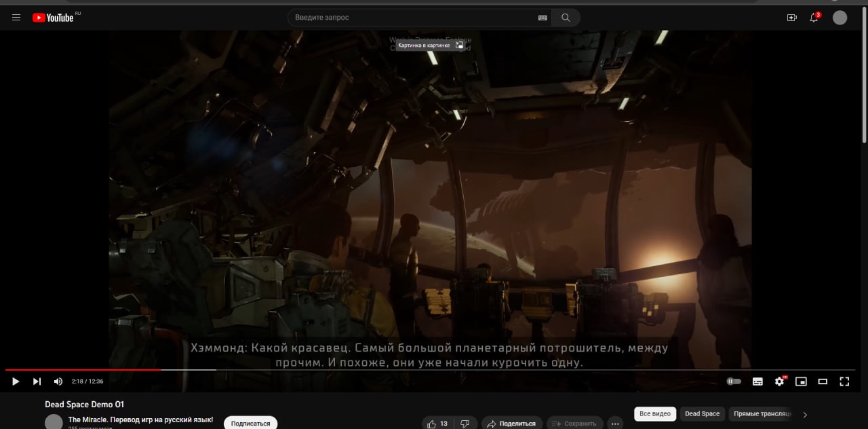Select the 'Все видео' chip
The image size is (868, 429).
655,414
